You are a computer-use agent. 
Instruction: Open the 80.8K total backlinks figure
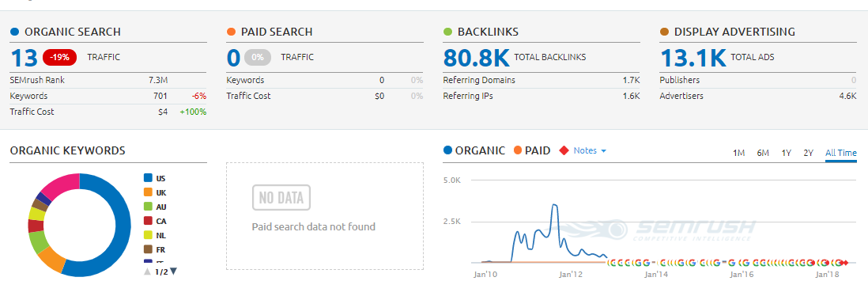click(477, 57)
